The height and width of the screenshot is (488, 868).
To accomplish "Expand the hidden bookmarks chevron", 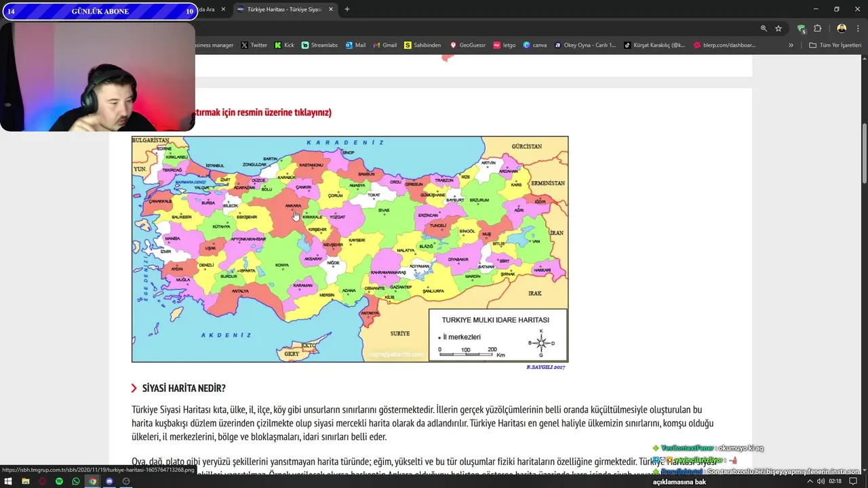I will click(791, 45).
